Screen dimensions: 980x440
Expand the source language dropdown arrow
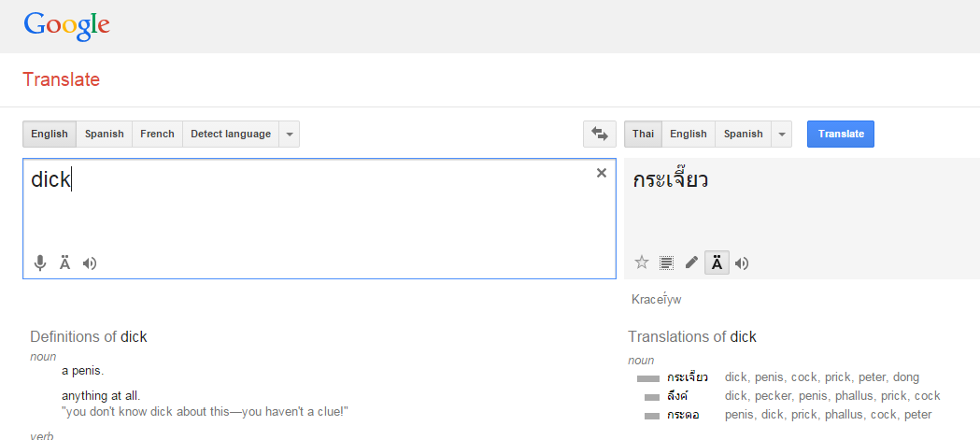point(290,134)
